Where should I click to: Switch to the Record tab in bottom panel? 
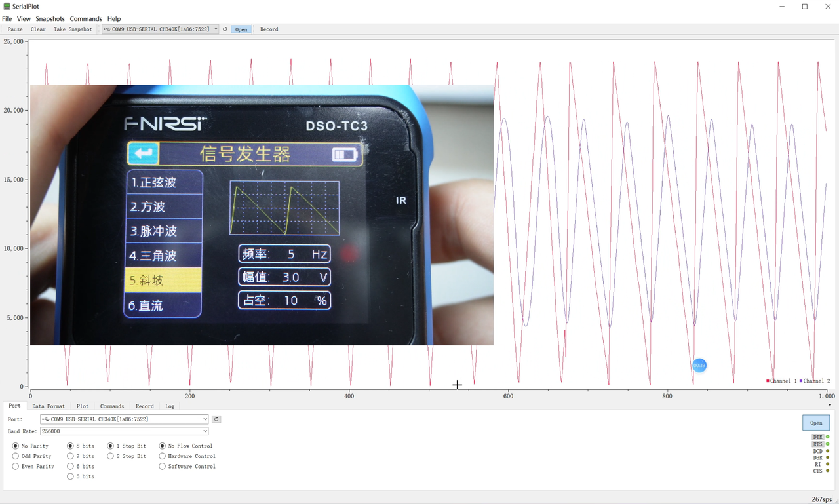pos(145,406)
